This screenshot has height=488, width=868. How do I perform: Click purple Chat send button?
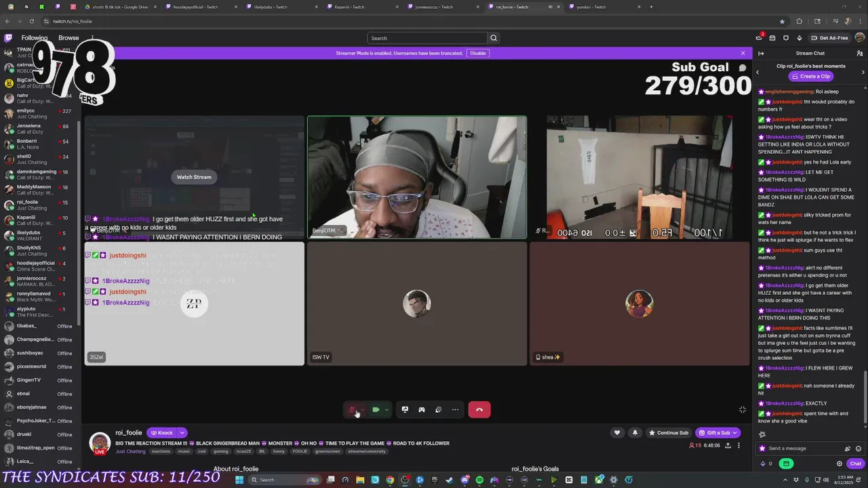pyautogui.click(x=855, y=464)
